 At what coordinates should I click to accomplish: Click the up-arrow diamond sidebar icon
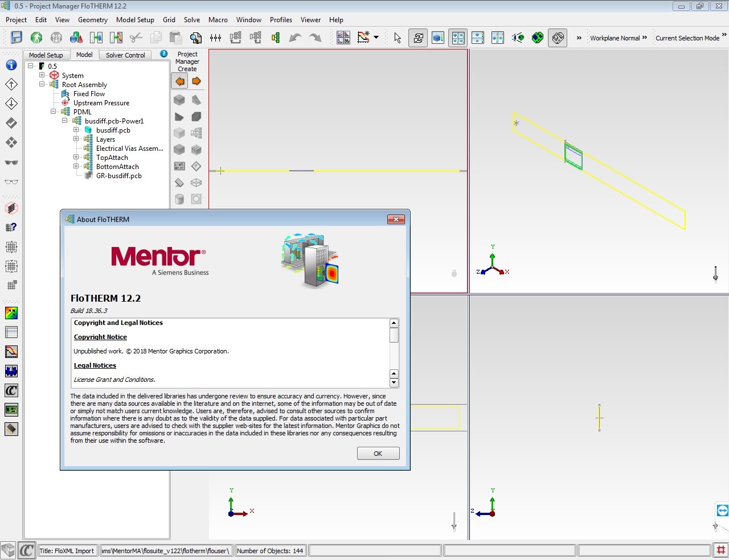tap(11, 84)
